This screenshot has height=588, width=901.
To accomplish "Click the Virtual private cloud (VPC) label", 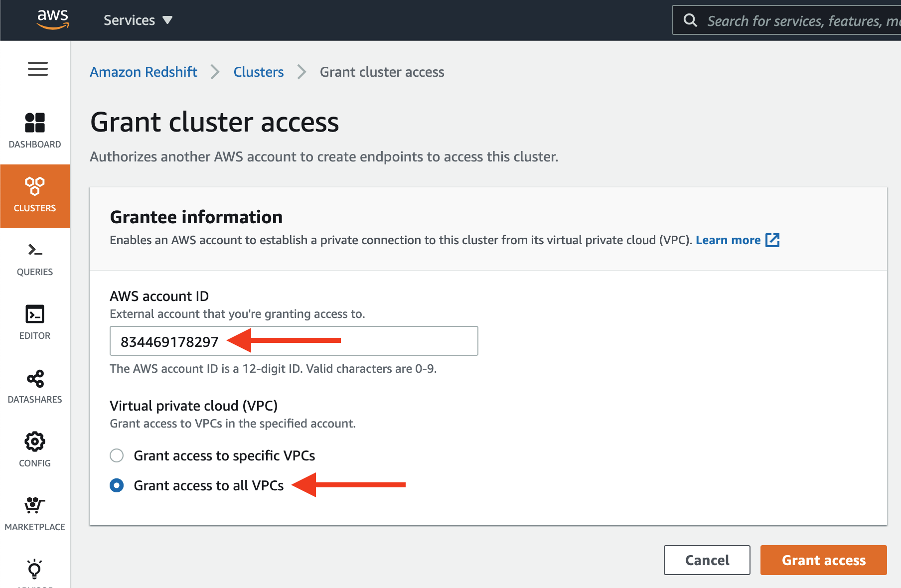I will click(x=193, y=406).
